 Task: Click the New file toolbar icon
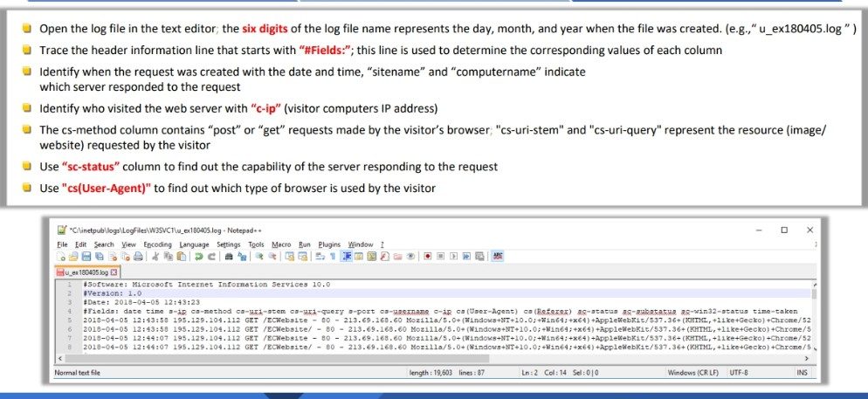click(61, 256)
